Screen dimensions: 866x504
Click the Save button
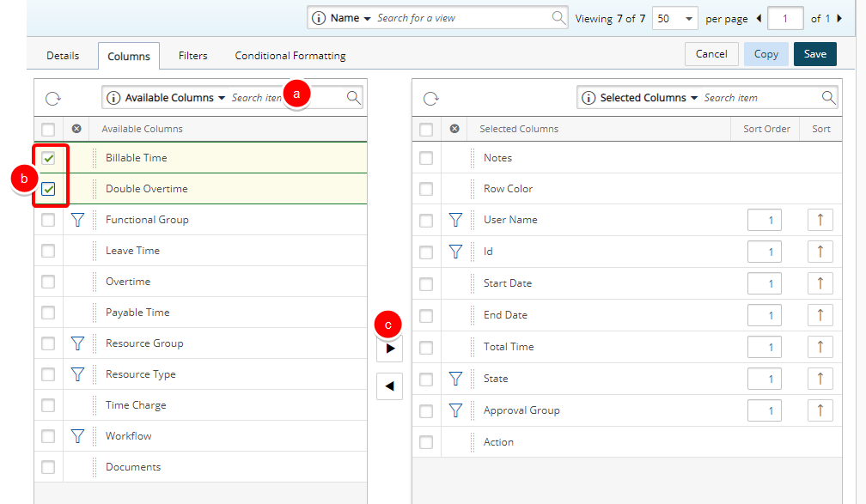[815, 54]
